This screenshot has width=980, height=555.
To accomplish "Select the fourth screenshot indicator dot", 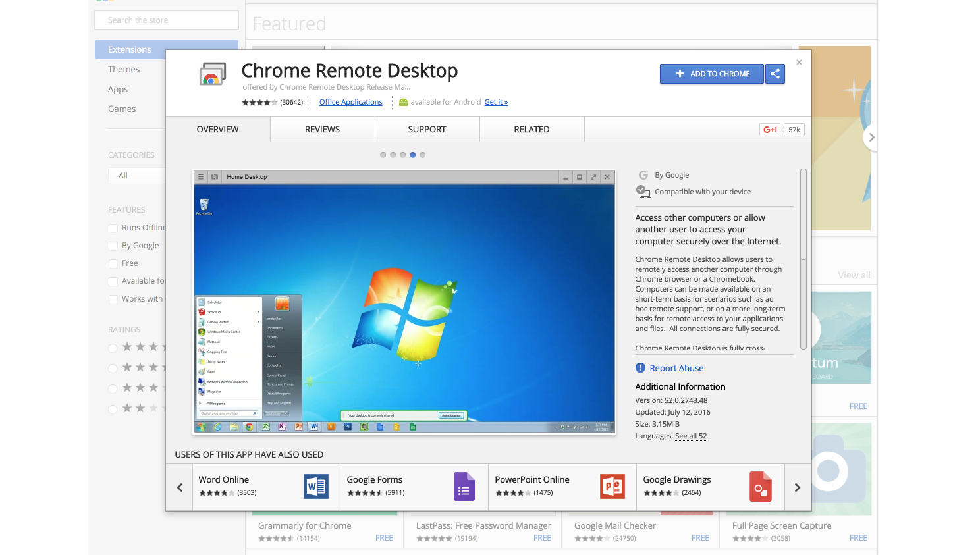I will click(x=412, y=155).
